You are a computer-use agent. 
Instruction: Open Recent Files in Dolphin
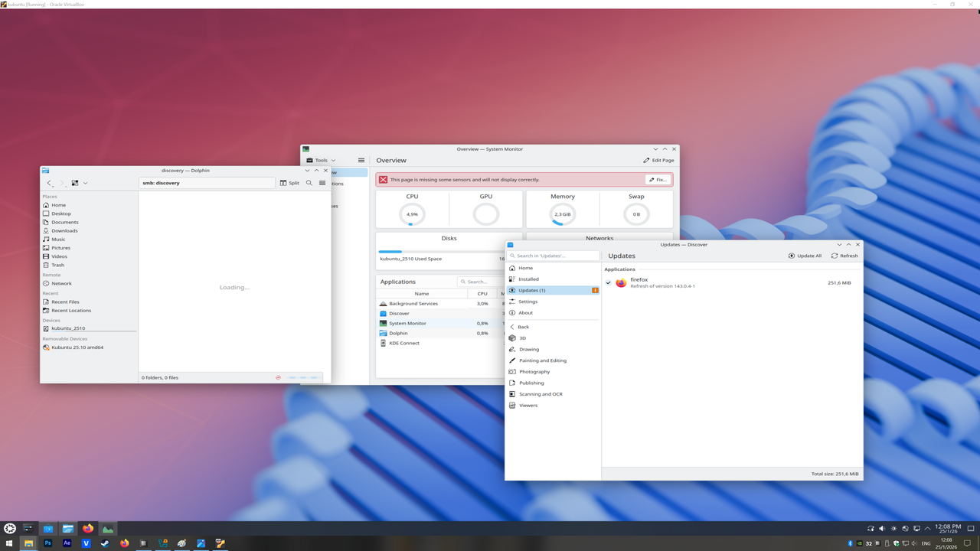pos(89,302)
